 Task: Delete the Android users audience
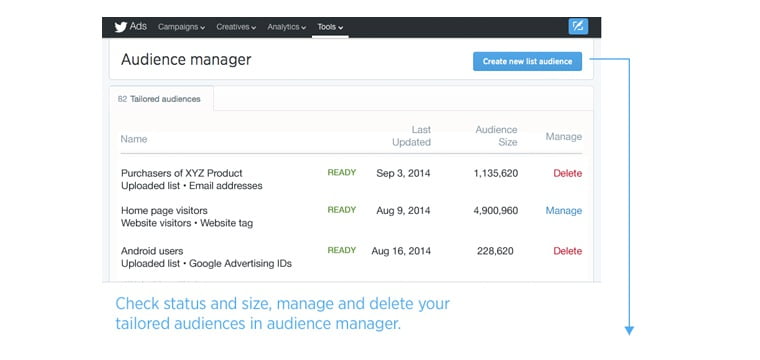(x=568, y=251)
